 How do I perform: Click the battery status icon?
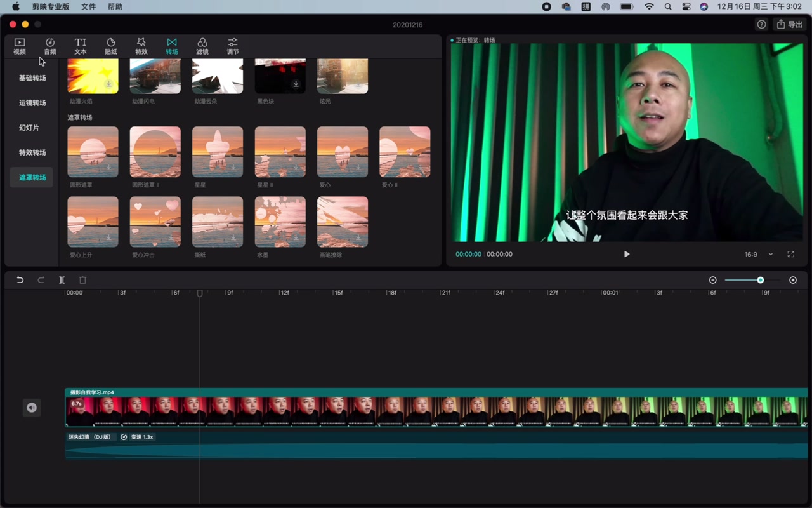[627, 7]
